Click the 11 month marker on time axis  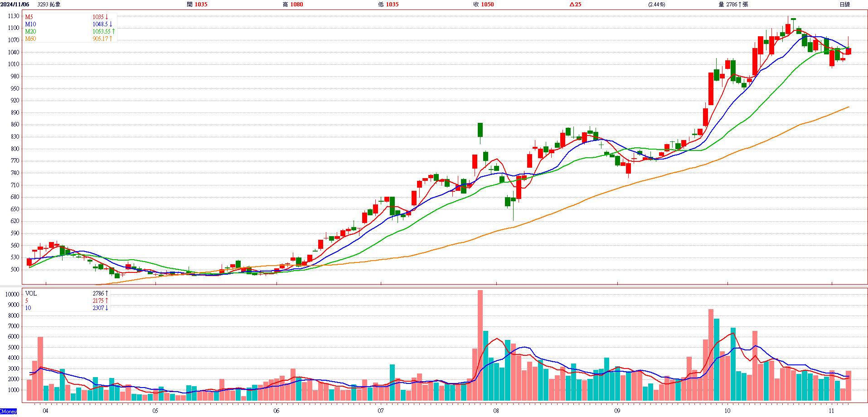(x=831, y=411)
